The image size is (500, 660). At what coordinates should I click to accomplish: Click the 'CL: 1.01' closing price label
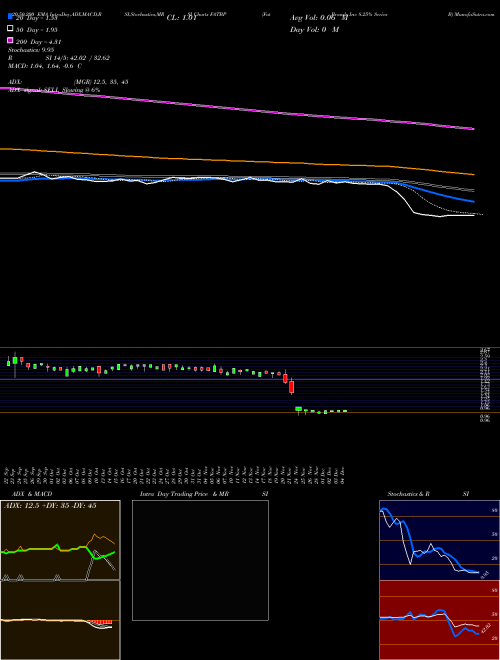click(x=182, y=18)
